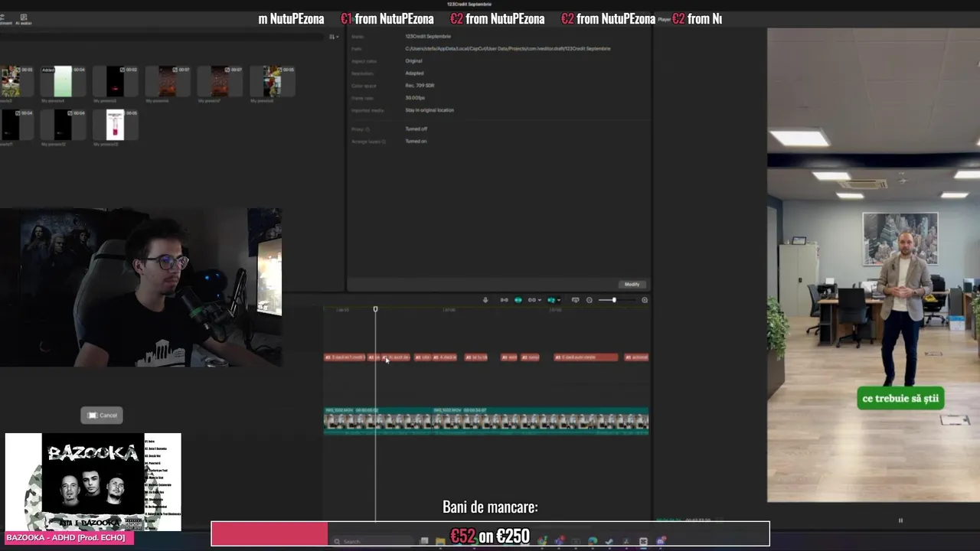
Task: Click the media search field
Action: point(162,37)
